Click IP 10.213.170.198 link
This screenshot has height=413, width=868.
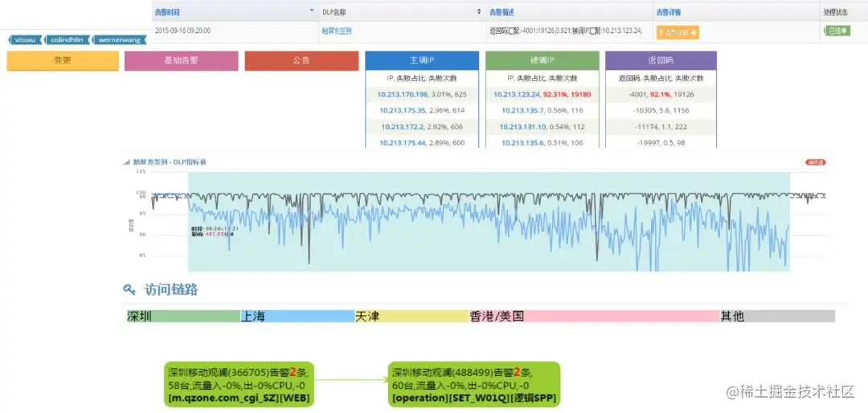click(403, 95)
